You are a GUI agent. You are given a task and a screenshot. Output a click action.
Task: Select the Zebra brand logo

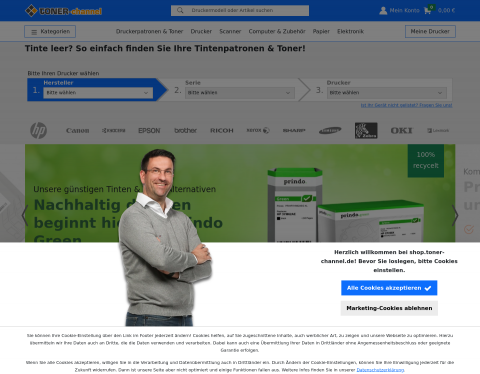coord(366,130)
